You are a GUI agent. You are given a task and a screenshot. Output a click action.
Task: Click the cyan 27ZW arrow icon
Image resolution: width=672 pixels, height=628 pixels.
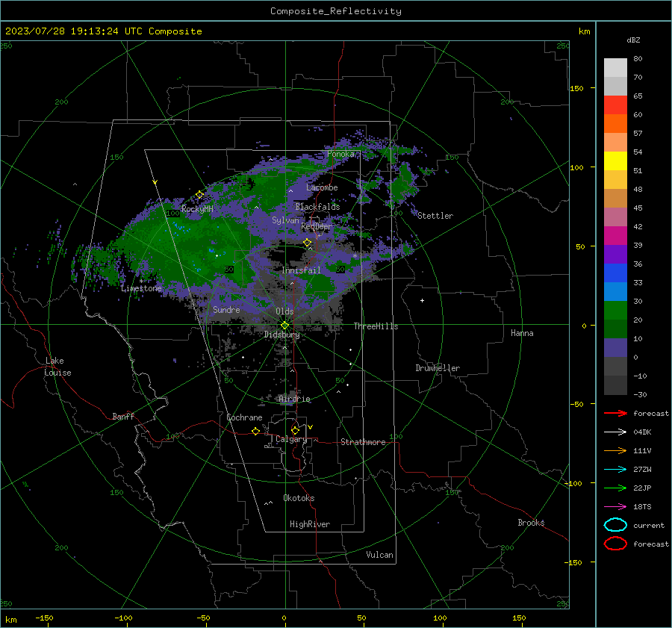point(615,470)
